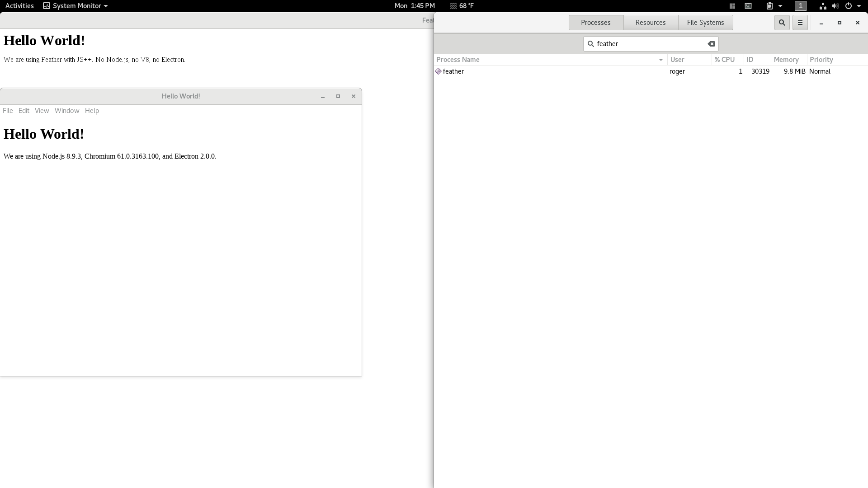Clear the feather search text

tap(711, 44)
